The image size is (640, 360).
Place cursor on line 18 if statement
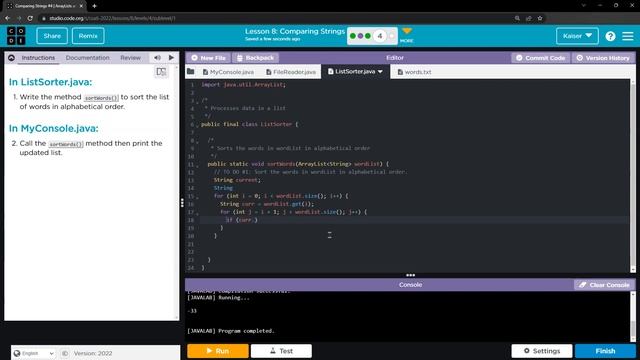tap(241, 220)
